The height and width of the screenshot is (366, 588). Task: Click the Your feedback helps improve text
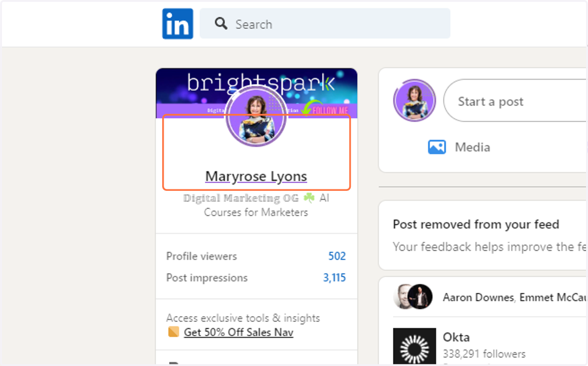point(490,247)
